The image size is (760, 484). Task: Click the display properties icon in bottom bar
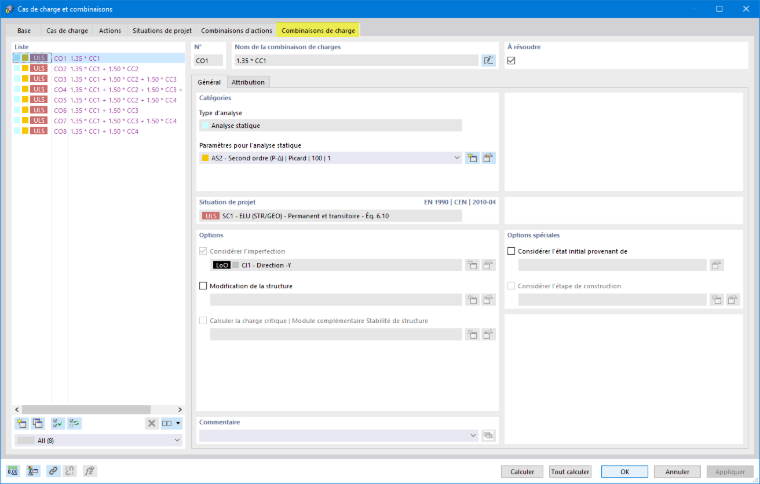tap(33, 471)
